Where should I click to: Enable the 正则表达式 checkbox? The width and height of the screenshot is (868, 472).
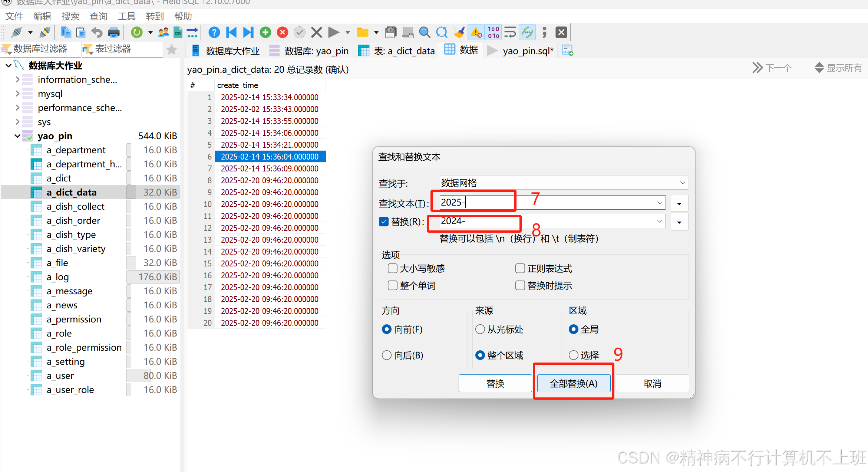click(x=520, y=268)
